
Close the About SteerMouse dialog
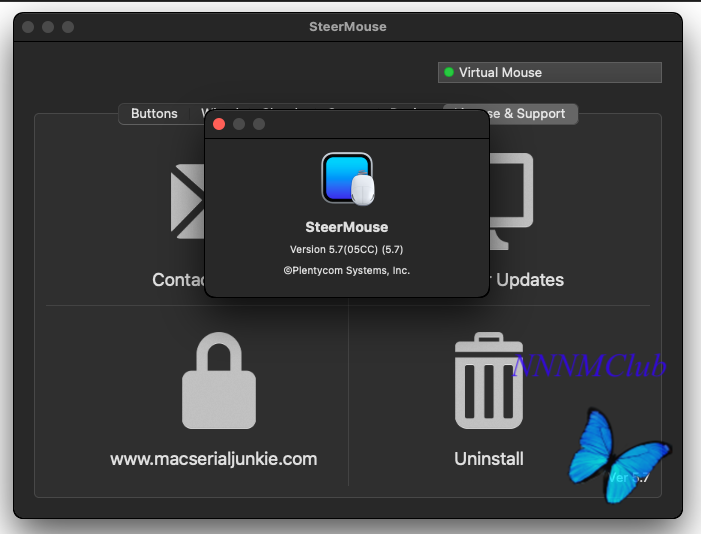pyautogui.click(x=219, y=124)
